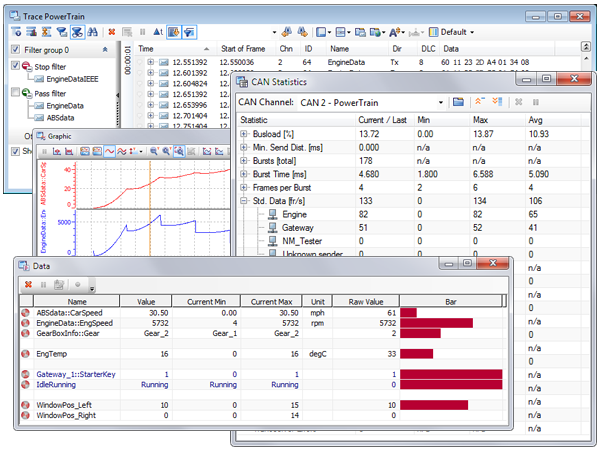Click the red X clear icon in Trace toolbar
This screenshot has height=450, width=600.
[111, 32]
